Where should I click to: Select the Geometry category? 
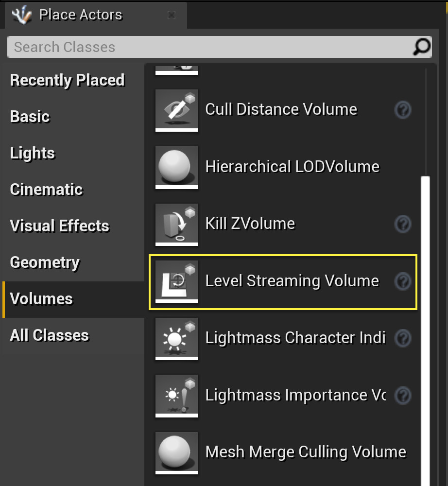[45, 262]
